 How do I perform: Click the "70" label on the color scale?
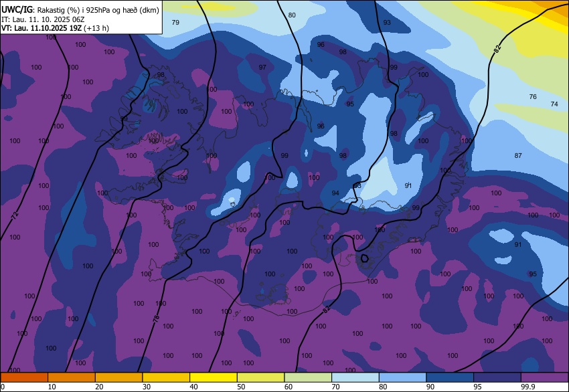coord(336,387)
